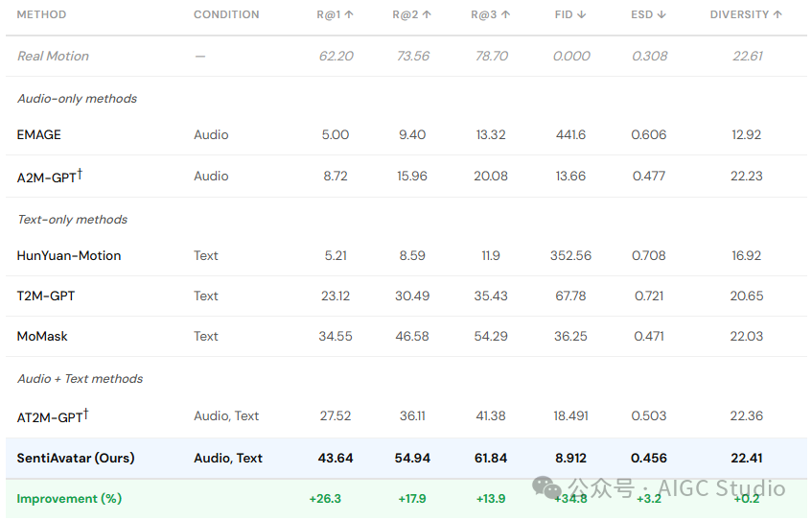Click MoMask R@1 value 34.55
This screenshot has width=812, height=521.
point(336,337)
